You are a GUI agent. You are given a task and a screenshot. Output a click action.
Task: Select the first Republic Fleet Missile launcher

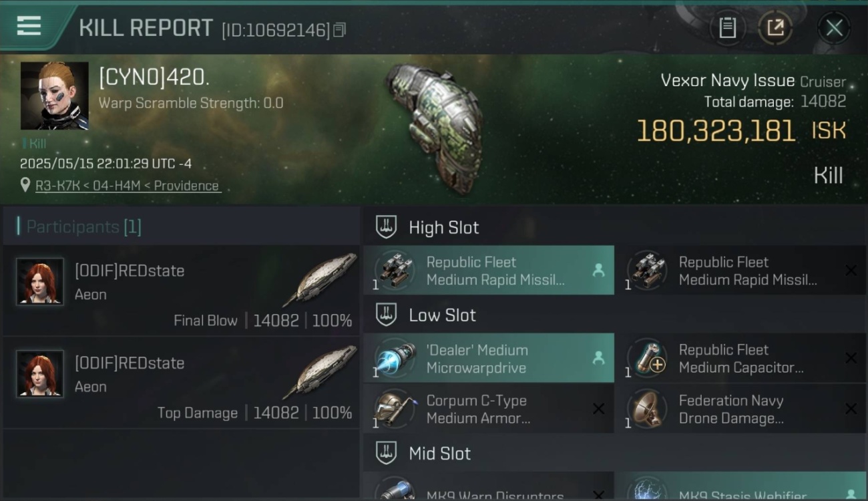(489, 271)
